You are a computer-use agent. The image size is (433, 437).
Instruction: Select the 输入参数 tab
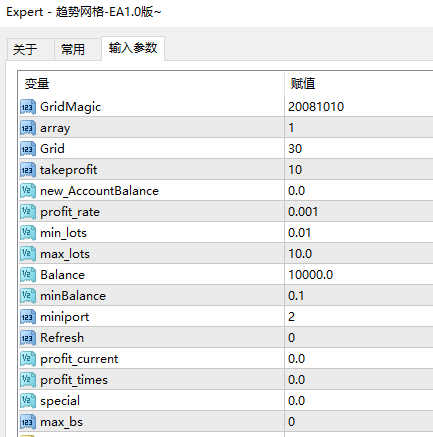pyautogui.click(x=133, y=48)
